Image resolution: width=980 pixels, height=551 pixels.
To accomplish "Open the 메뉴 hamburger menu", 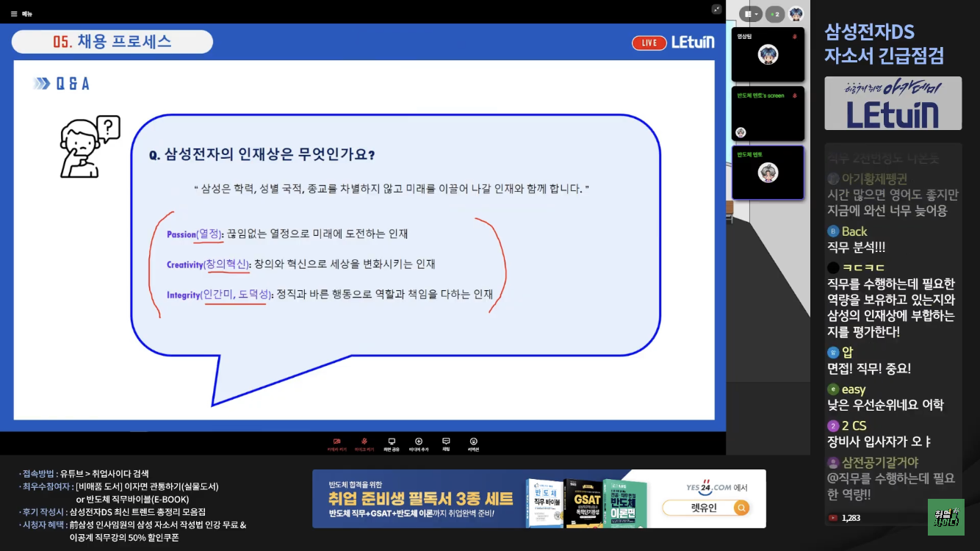I will coord(22,13).
